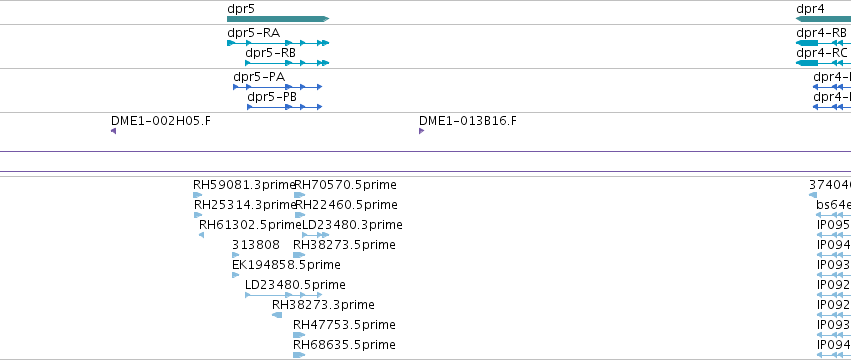Click the DME1-002H05.F marker triangle

coord(113,131)
